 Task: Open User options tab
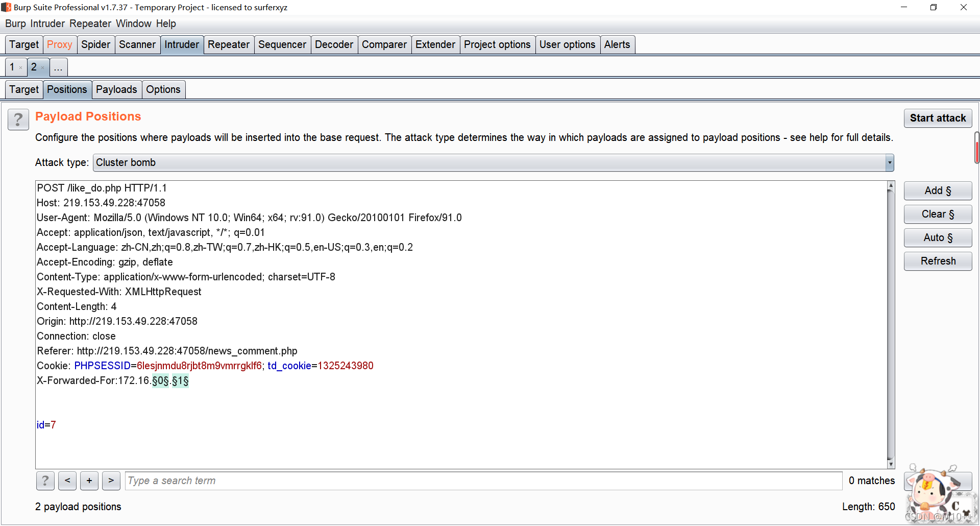pyautogui.click(x=567, y=44)
